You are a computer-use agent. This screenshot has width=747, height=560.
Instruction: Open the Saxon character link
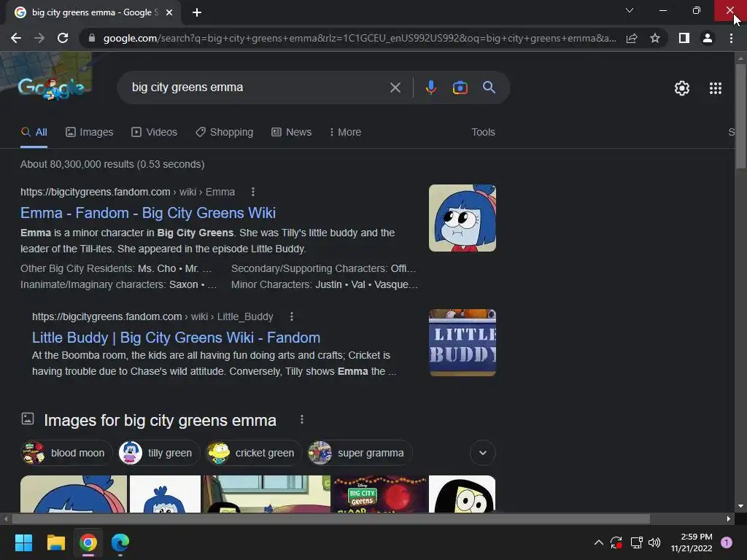click(x=183, y=285)
